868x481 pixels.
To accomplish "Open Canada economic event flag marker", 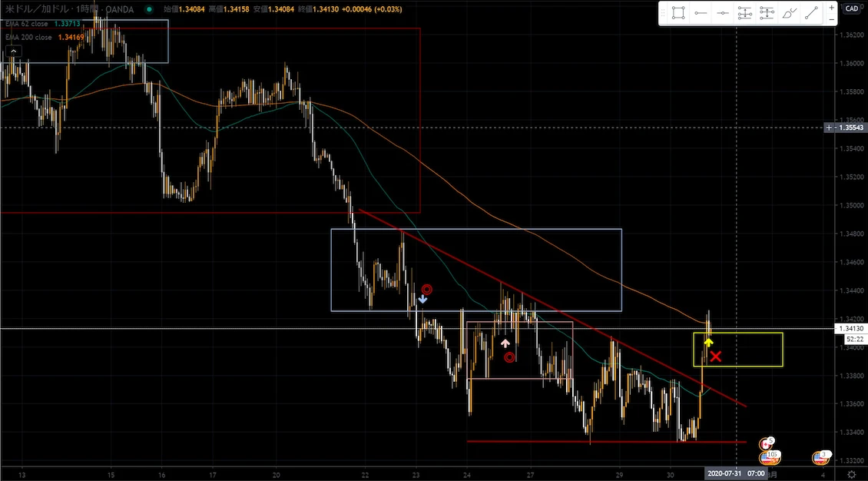I will pyautogui.click(x=766, y=443).
